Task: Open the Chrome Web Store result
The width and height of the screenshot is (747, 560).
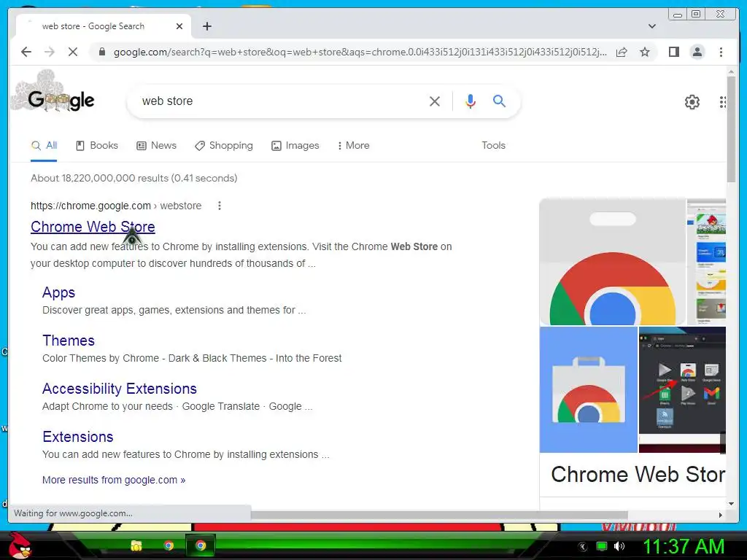Action: pos(93,227)
